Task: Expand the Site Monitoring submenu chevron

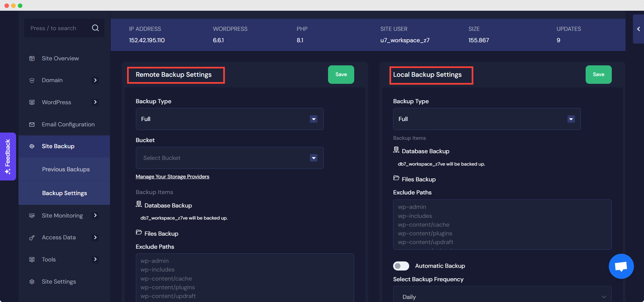Action: click(x=95, y=215)
